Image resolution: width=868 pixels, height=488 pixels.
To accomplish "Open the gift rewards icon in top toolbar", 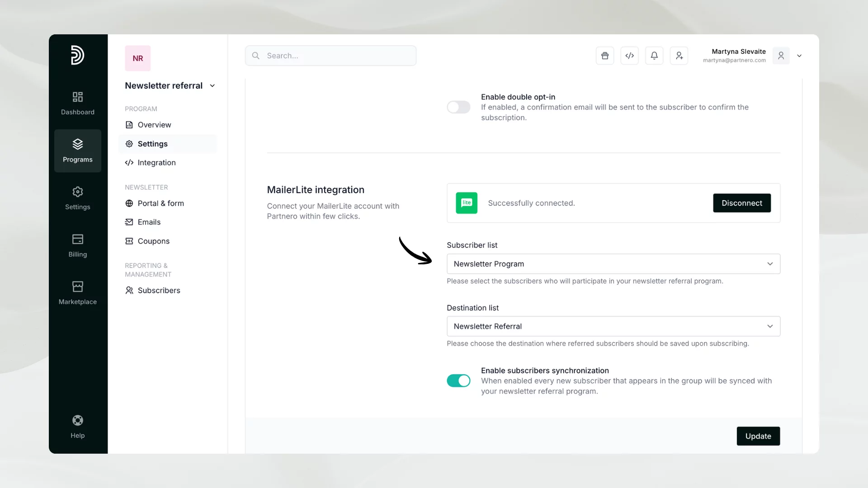I will 605,55.
